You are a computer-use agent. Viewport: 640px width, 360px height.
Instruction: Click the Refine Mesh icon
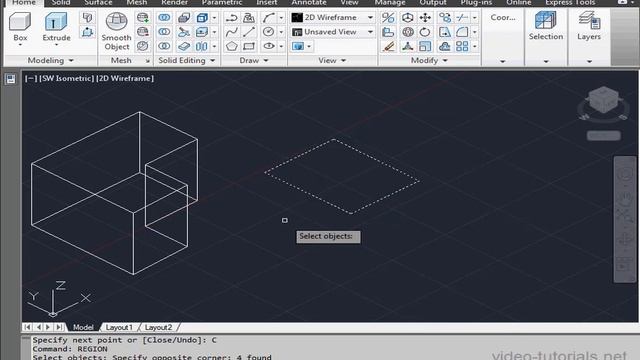point(142,46)
